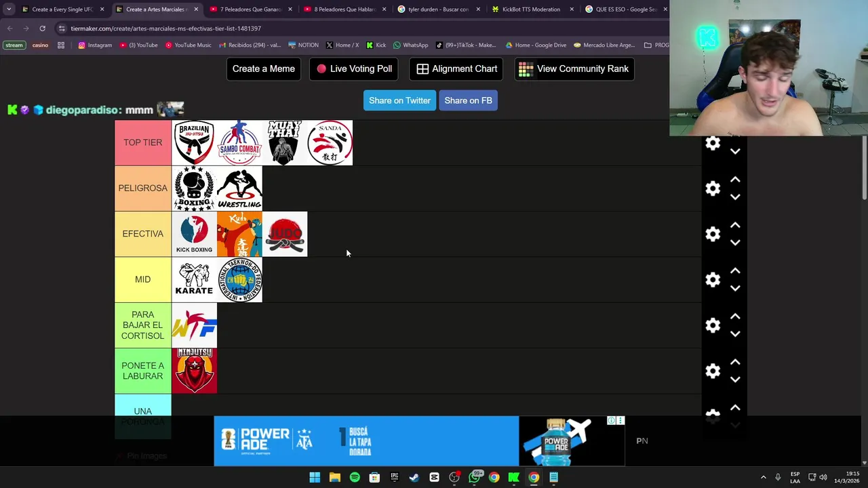868x488 pixels.
Task: Share the tier list on FB
Action: (468, 100)
